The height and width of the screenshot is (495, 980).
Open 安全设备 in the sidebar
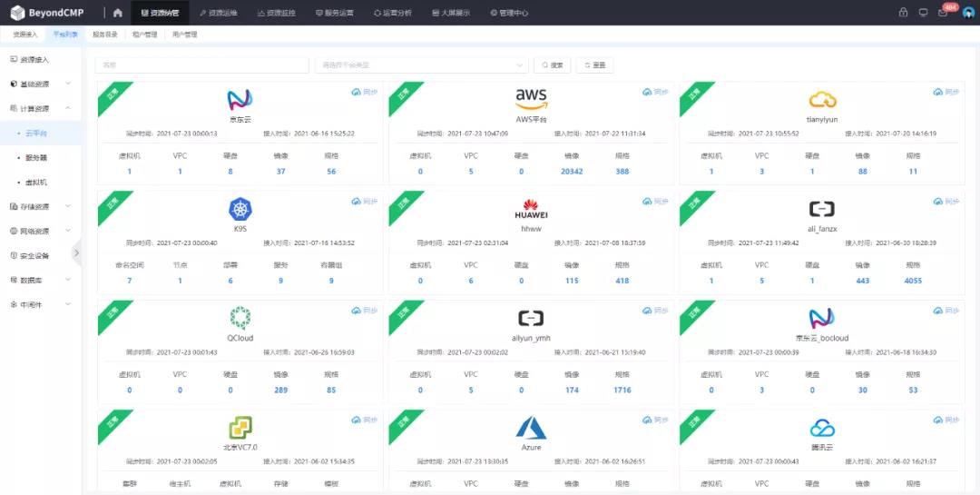click(x=40, y=255)
